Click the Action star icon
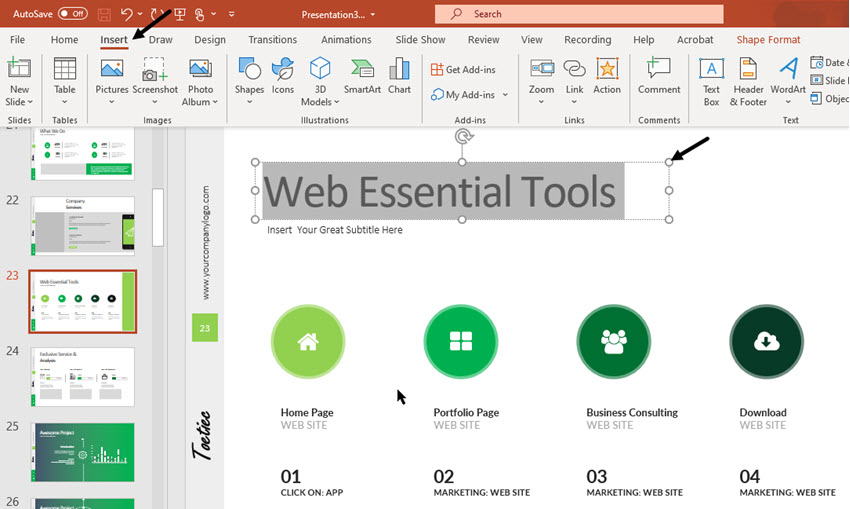The width and height of the screenshot is (850, 509). (607, 69)
